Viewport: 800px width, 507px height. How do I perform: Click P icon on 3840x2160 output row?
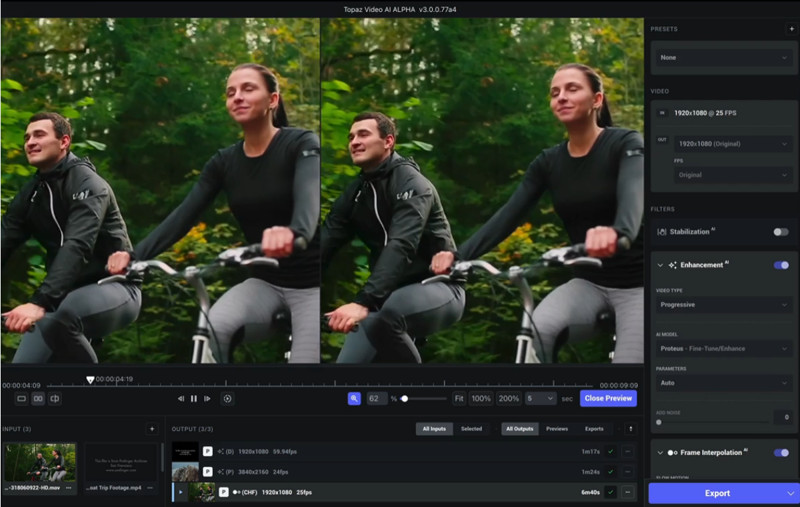point(208,472)
